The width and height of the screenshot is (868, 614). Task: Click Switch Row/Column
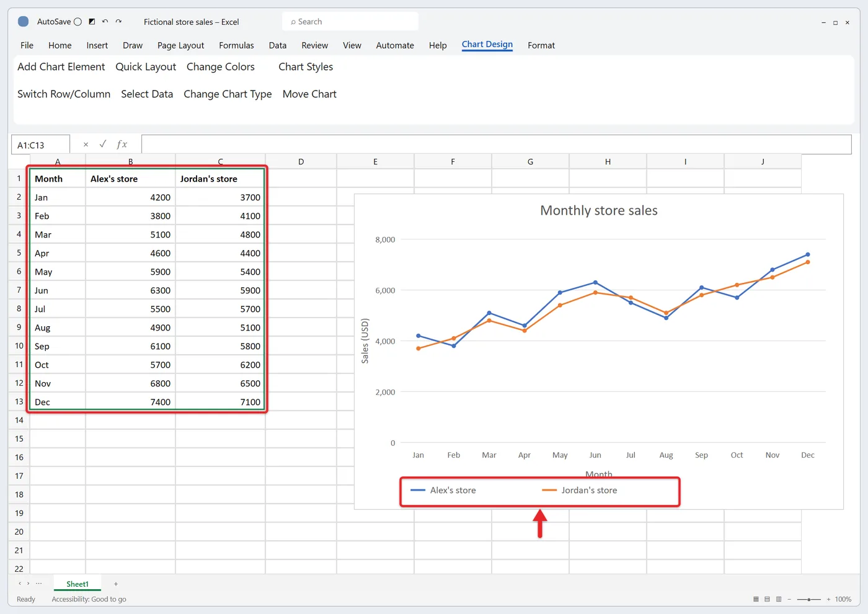pos(64,94)
